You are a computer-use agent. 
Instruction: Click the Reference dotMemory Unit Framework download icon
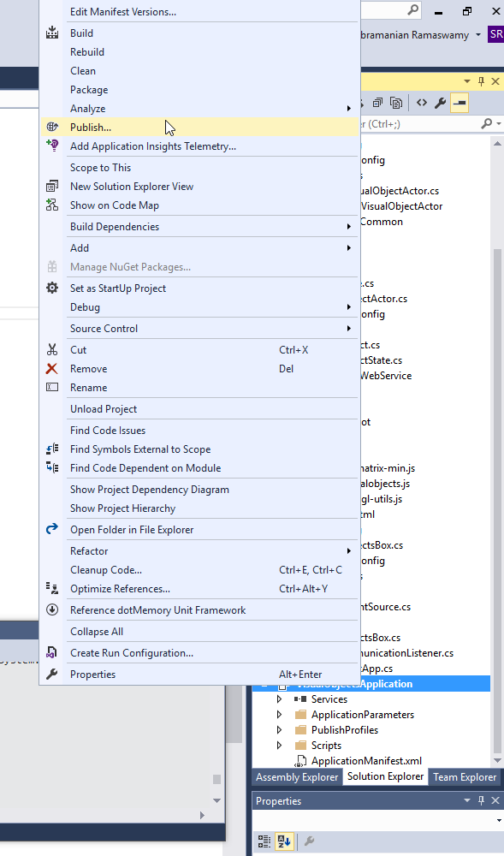tap(51, 608)
